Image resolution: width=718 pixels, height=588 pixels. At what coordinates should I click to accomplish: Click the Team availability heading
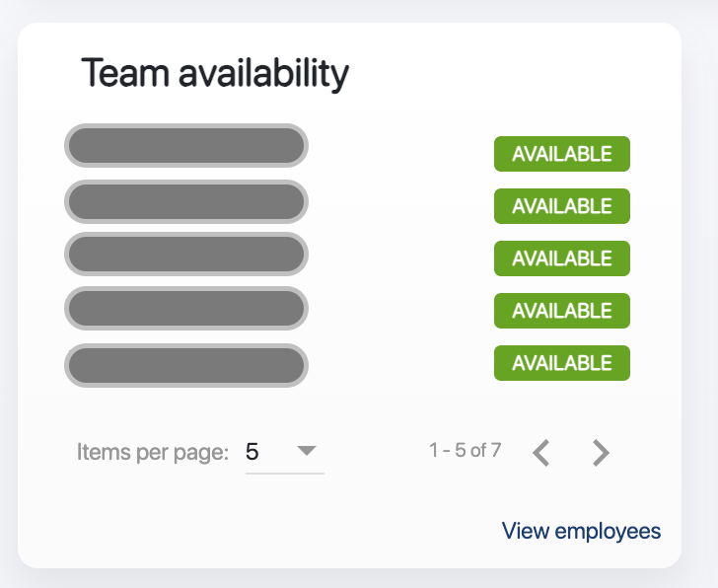tap(215, 73)
